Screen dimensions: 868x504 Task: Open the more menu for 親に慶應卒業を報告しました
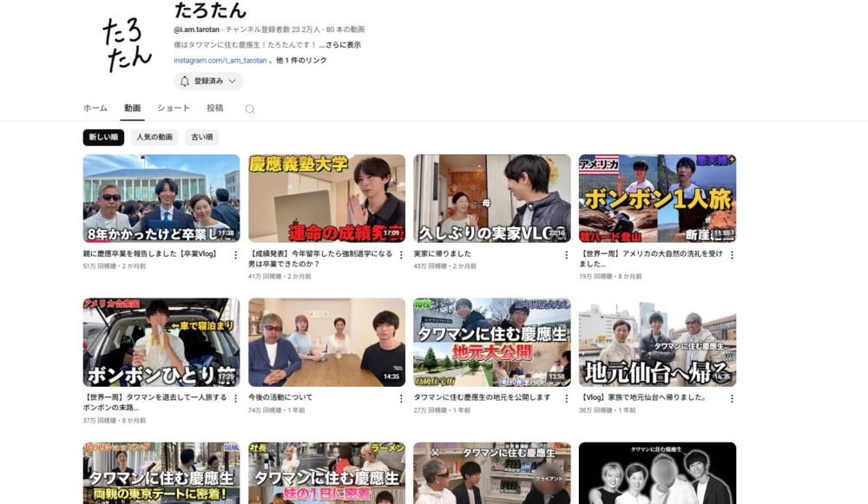click(235, 255)
